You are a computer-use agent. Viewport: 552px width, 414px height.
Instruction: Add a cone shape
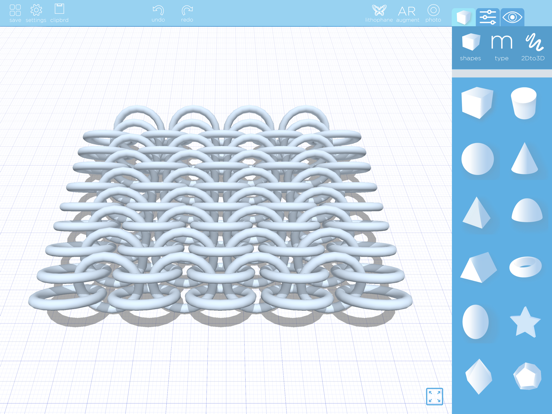525,158
